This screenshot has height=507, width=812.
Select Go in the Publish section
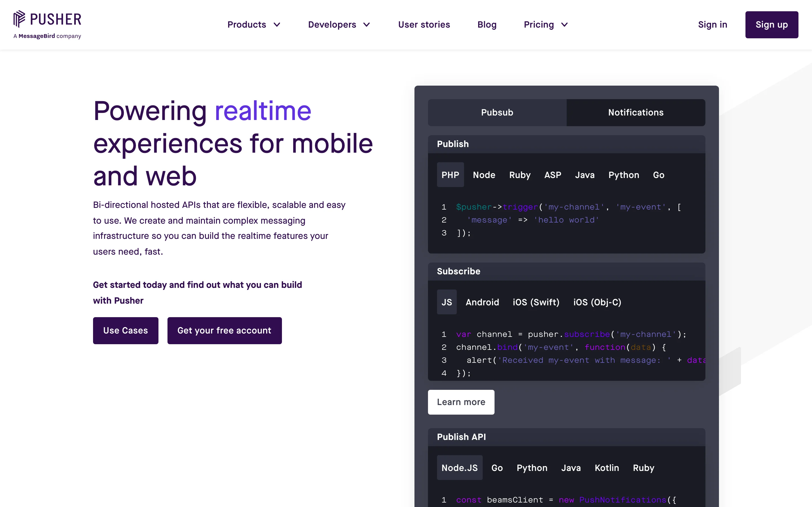[x=658, y=175]
